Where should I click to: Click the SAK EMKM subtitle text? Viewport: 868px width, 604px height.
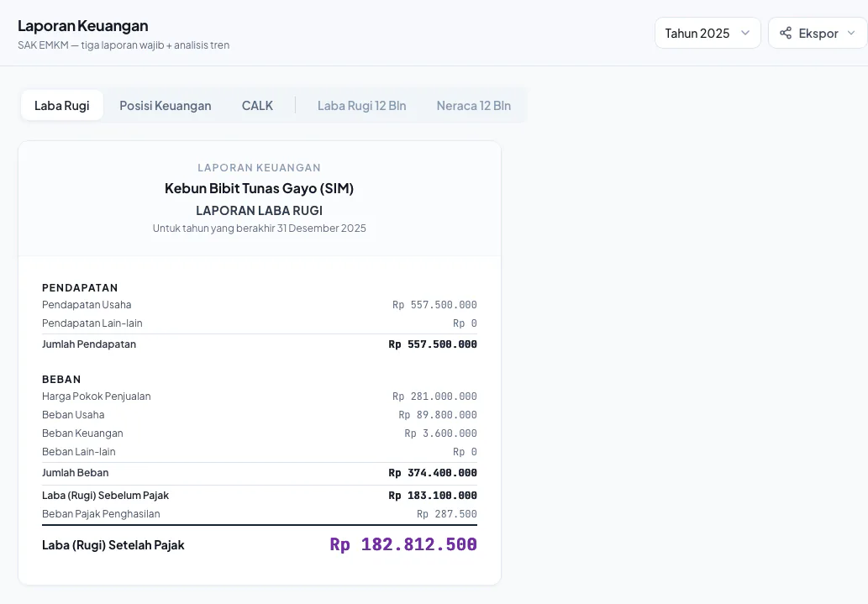[124, 45]
